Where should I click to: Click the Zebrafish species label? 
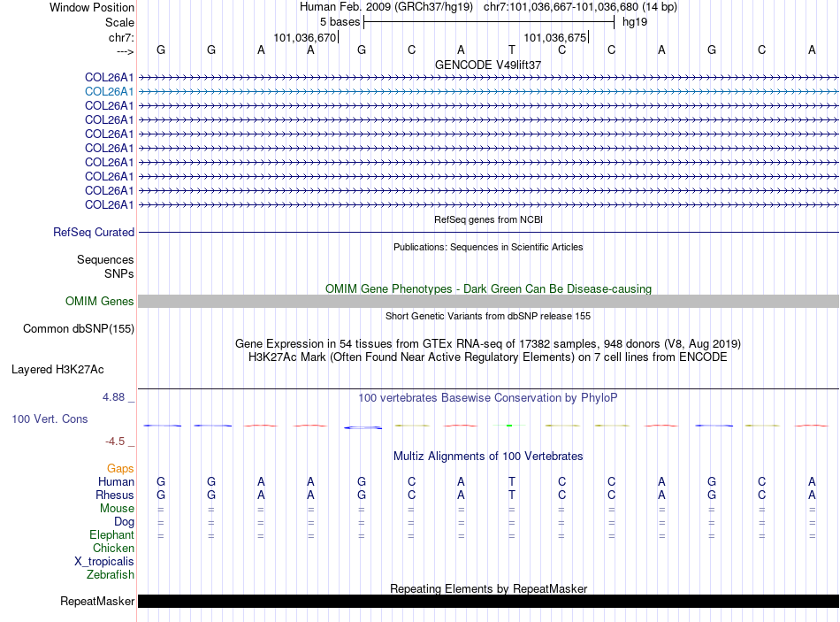[111, 574]
